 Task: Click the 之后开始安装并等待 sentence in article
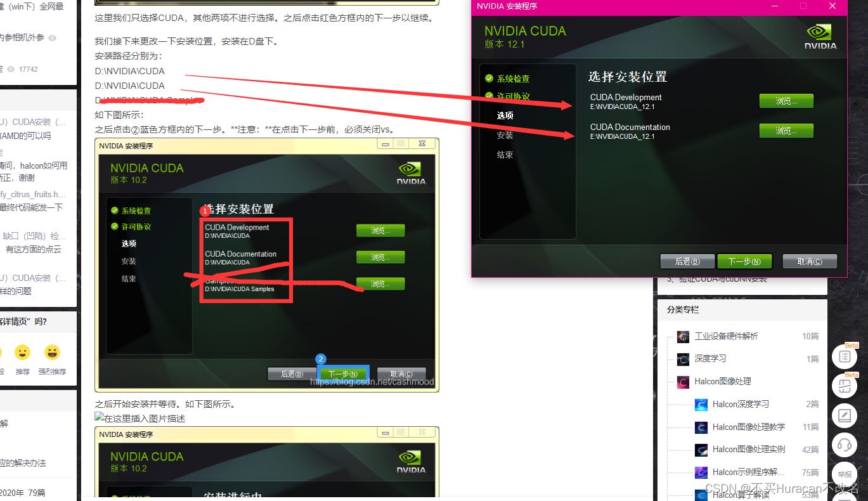165,404
